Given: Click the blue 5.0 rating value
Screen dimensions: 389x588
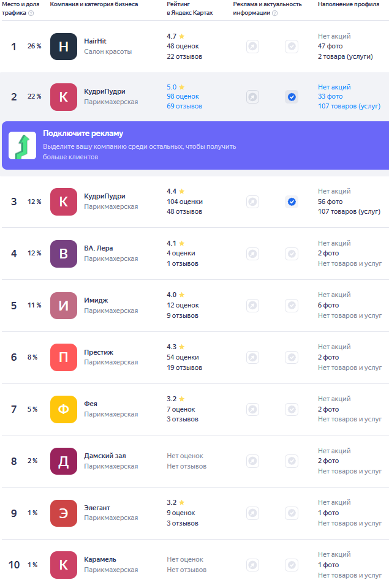Looking at the screenshot, I should click(172, 87).
